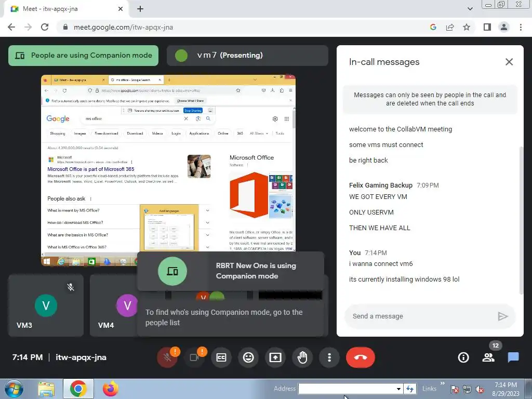Open meeting details info icon

click(x=463, y=357)
